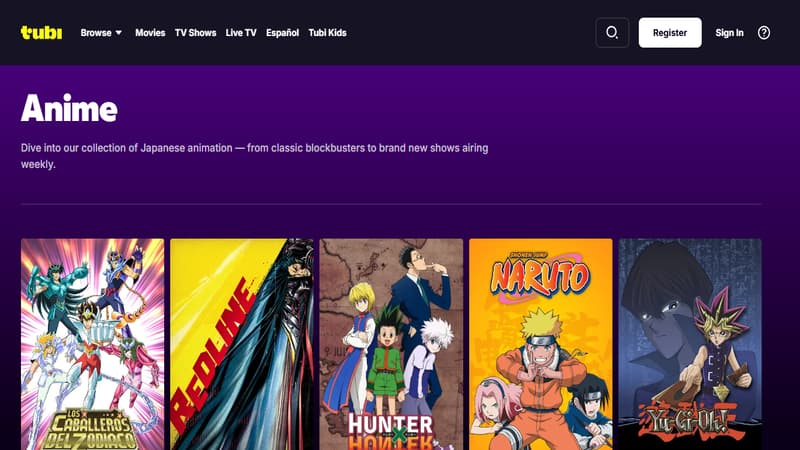Select the Hunter x Hunter poster
The height and width of the screenshot is (450, 800).
click(391, 344)
